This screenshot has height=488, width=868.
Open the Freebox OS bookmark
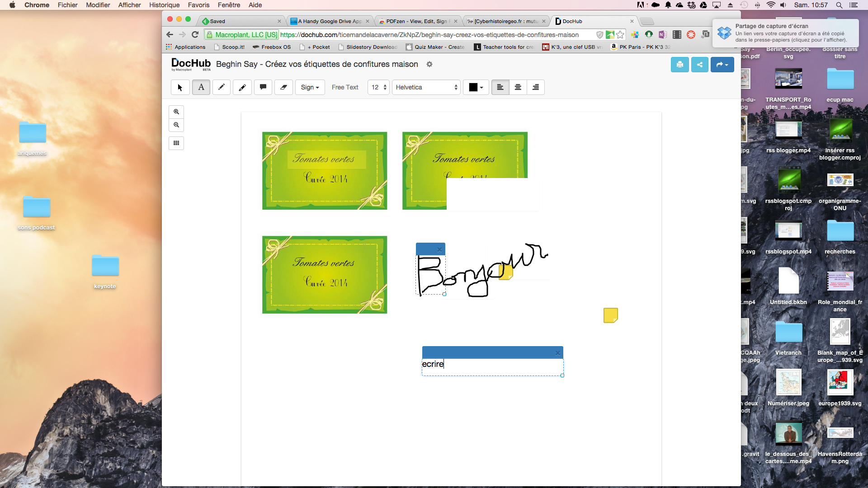271,47
